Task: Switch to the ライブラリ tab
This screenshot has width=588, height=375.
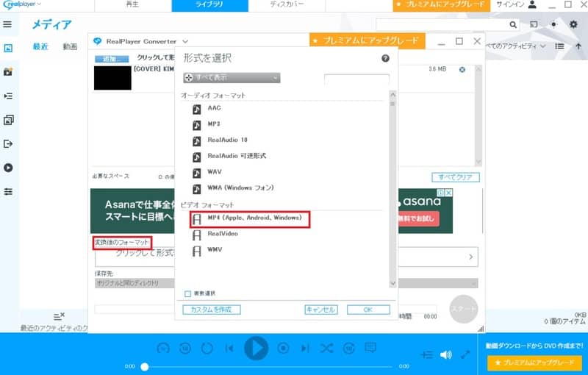Action: tap(209, 5)
